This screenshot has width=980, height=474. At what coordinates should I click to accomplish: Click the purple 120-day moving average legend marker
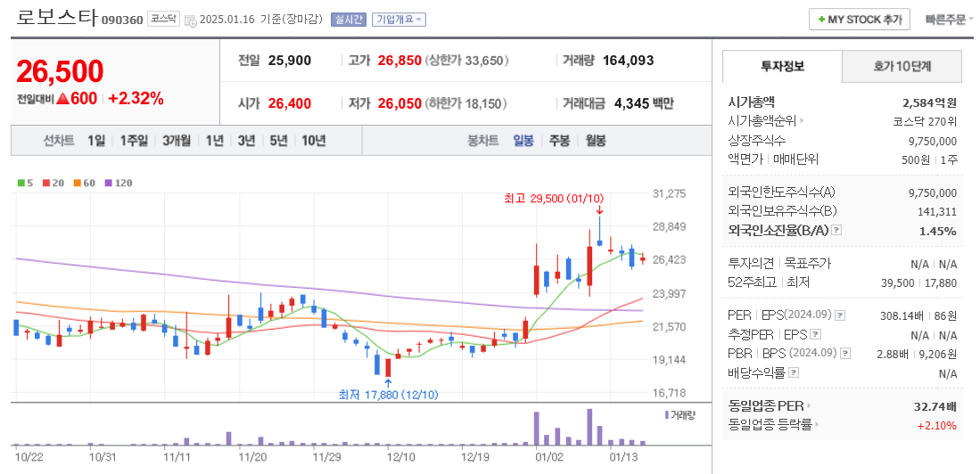108,183
